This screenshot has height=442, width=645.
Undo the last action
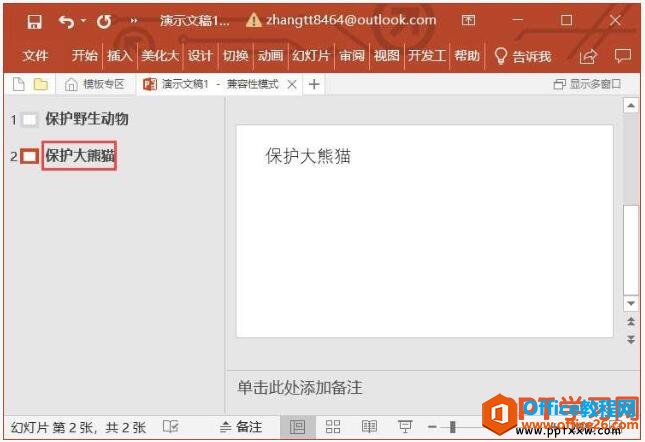[x=66, y=21]
